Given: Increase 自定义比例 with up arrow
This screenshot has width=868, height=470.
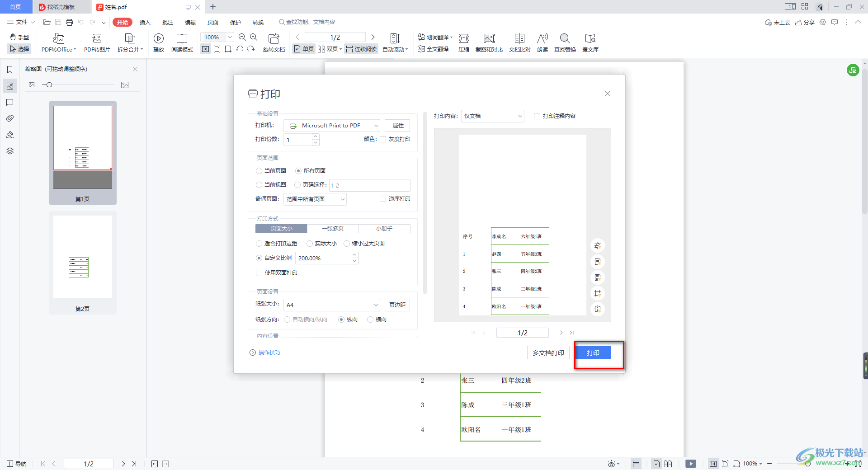Looking at the screenshot, I should click(x=355, y=255).
